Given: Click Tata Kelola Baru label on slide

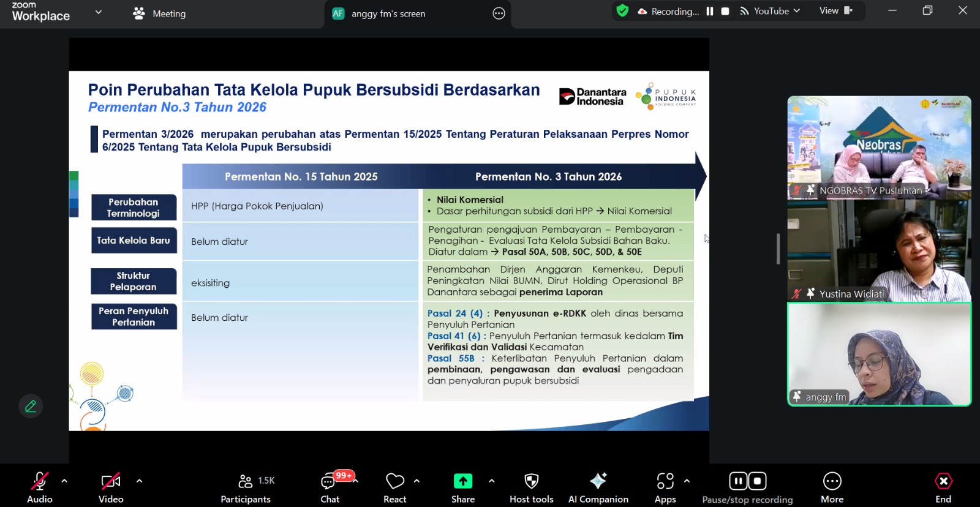Looking at the screenshot, I should click(134, 241).
